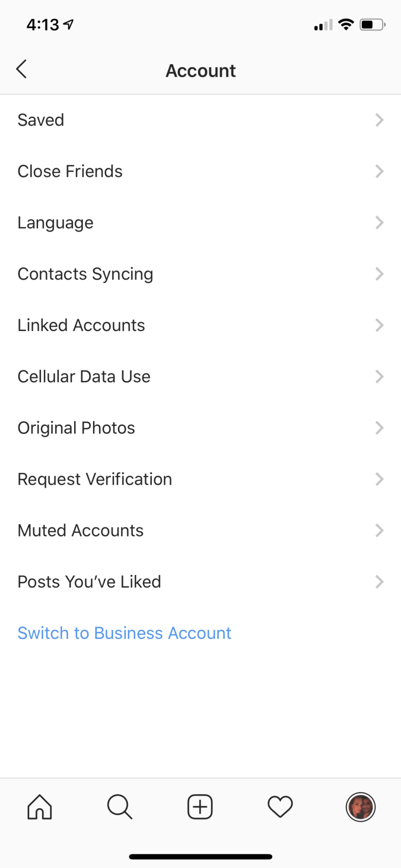Open Cellular Data Use settings

pyautogui.click(x=84, y=377)
